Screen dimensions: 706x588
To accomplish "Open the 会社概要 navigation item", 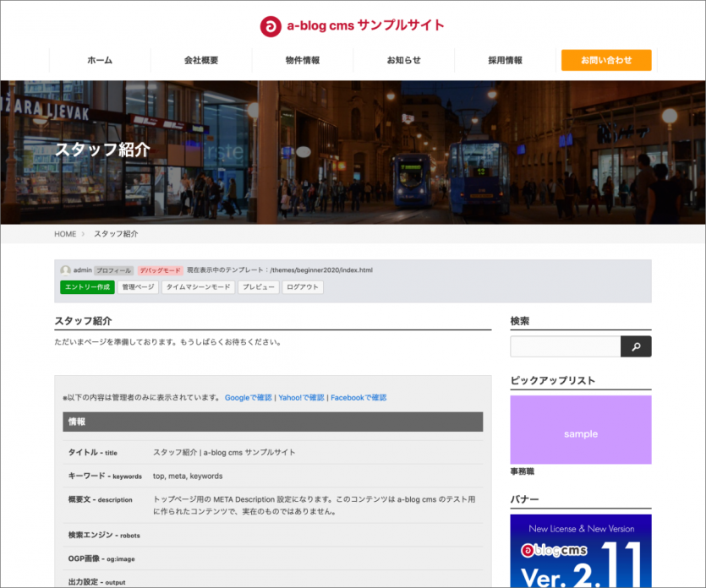I will (x=201, y=60).
